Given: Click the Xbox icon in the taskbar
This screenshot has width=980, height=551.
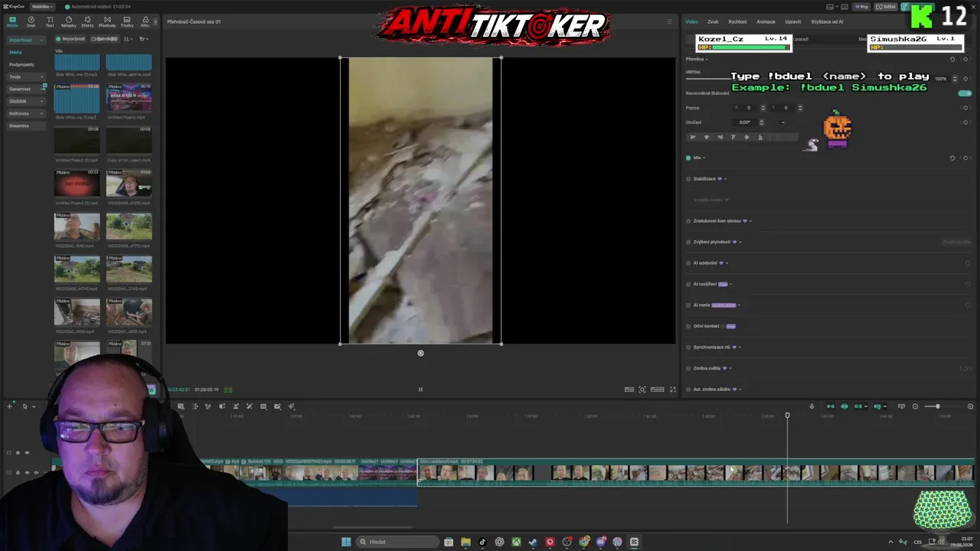Looking at the screenshot, I should (x=517, y=542).
